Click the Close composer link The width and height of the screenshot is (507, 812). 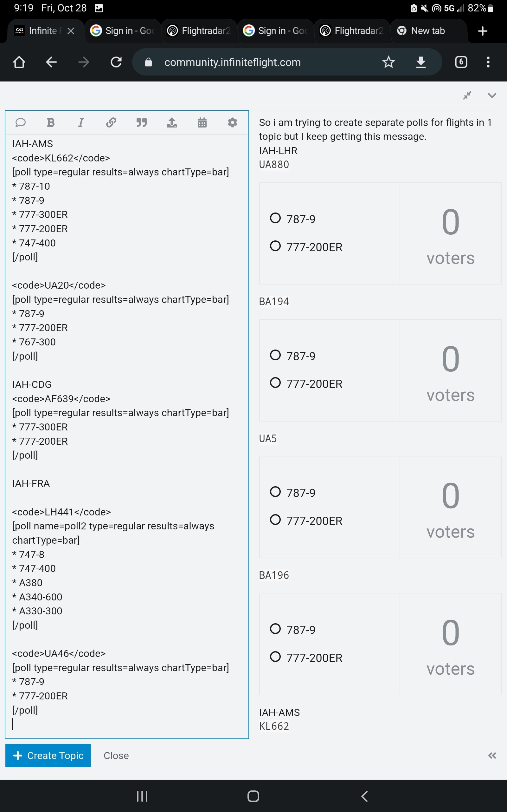point(116,756)
